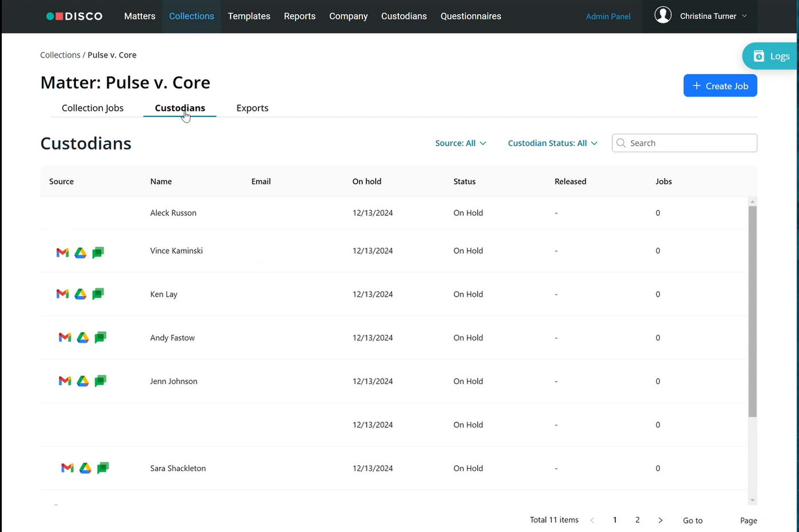This screenshot has width=799, height=532.
Task: Click the Google Drive icon for Sara Shackleton
Action: 85,468
